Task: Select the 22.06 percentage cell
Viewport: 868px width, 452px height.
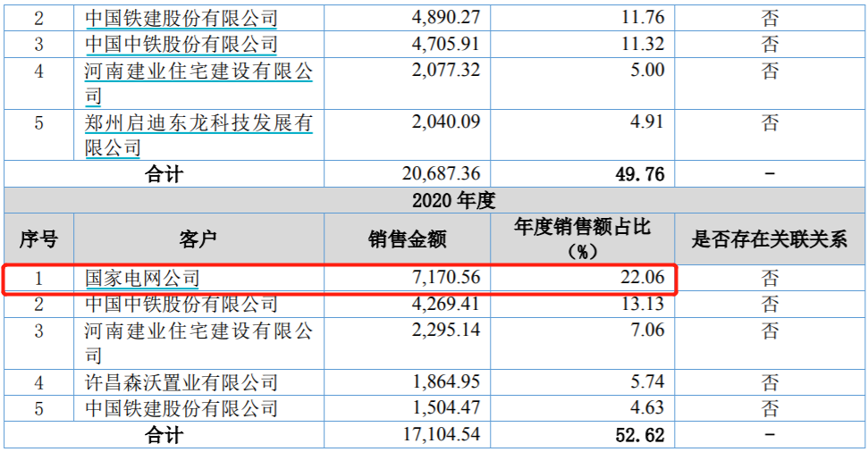Action: (x=643, y=279)
